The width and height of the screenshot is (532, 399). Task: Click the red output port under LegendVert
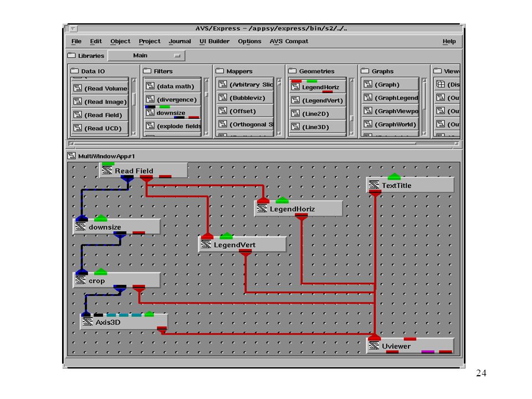pyautogui.click(x=245, y=253)
